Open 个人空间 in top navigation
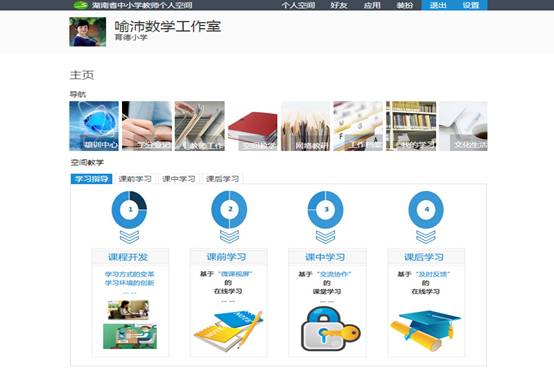The image size is (554, 370). [x=298, y=5]
